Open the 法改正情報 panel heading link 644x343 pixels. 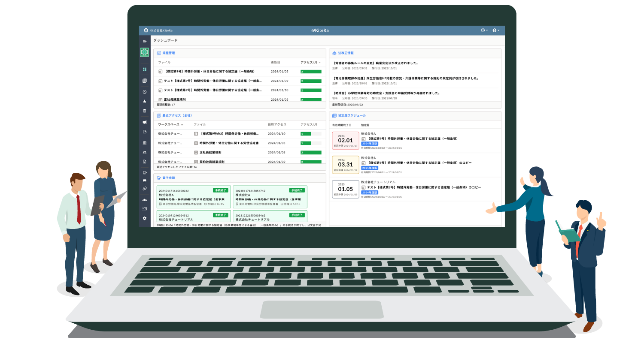pyautogui.click(x=346, y=53)
